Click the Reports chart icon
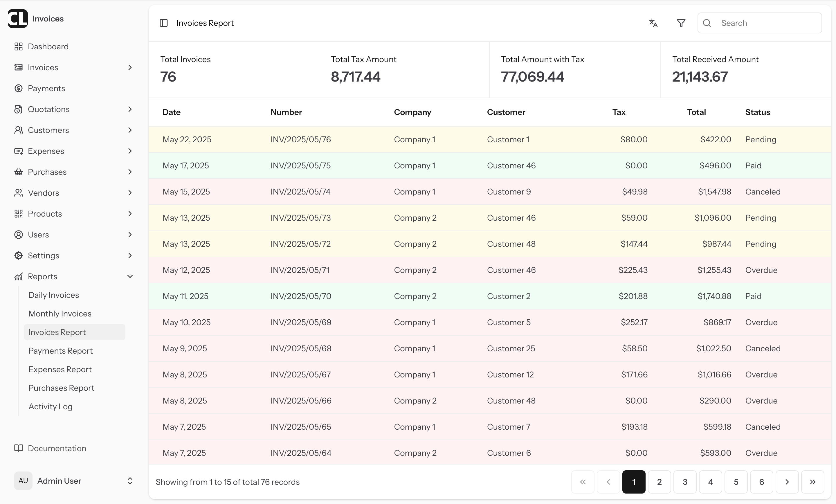Screen dimensions: 836x504 coord(18,277)
